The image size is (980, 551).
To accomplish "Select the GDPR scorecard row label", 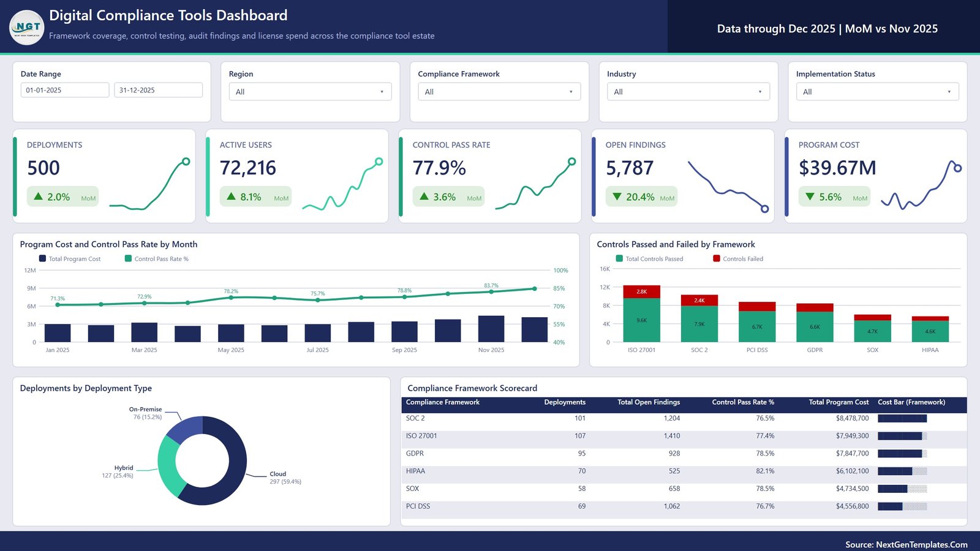I will click(x=415, y=454).
